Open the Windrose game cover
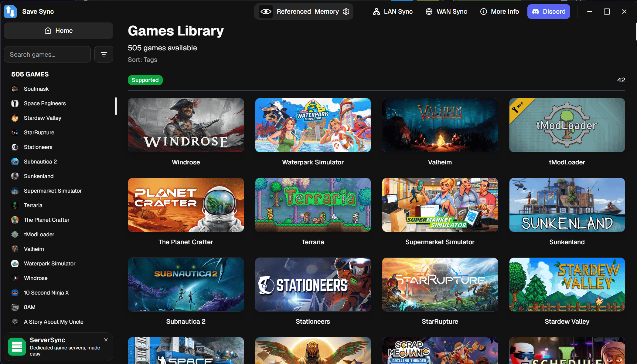Viewport: 637px width, 364px height. click(x=186, y=125)
